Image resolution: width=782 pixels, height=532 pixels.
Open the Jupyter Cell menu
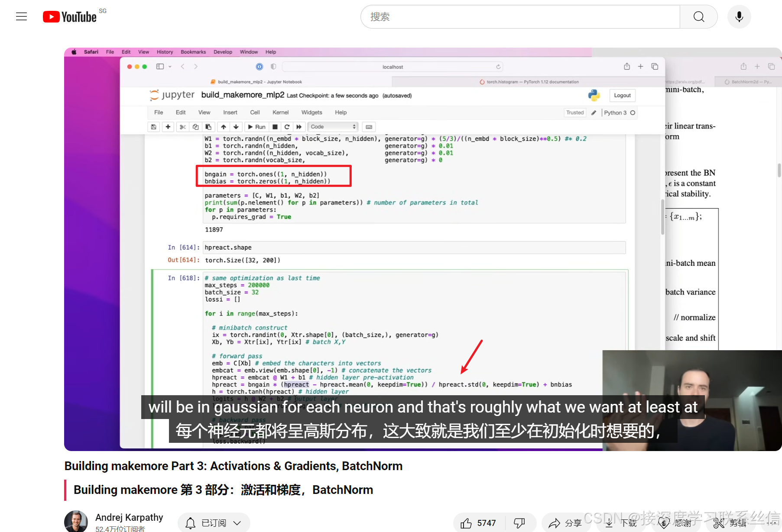point(255,113)
